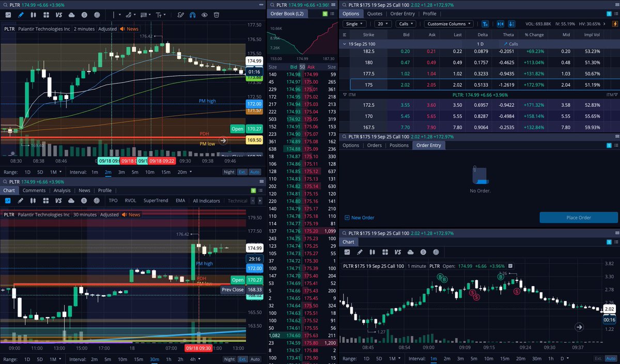The image size is (620, 364).
Task: Click the cloud icon in top chart toolbar
Action: point(71,14)
